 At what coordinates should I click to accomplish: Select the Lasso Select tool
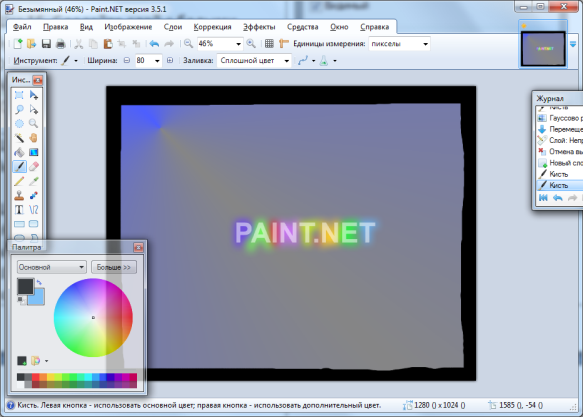click(19, 110)
